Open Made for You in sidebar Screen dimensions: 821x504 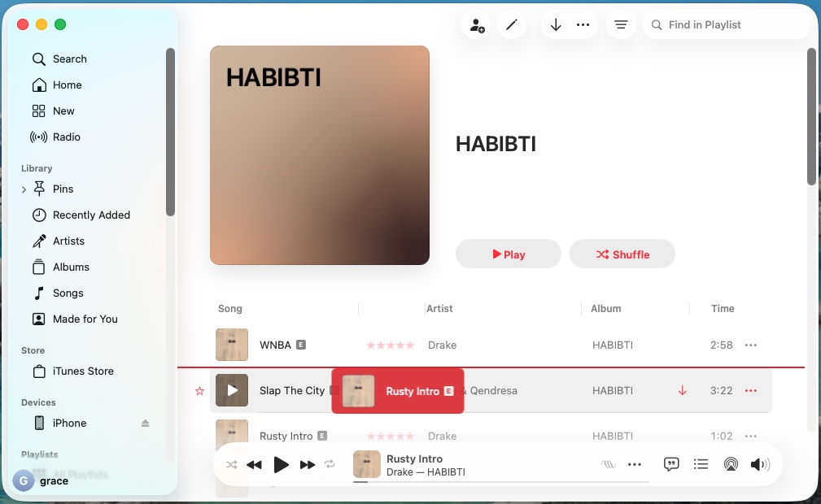coord(85,319)
